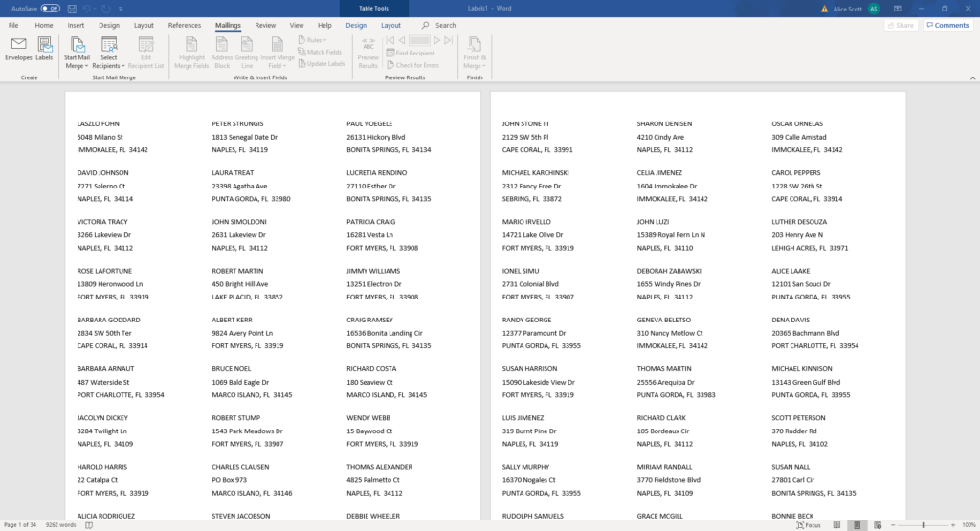This screenshot has width=980, height=531.
Task: Open Select Recipients dropdown
Action: [108, 62]
